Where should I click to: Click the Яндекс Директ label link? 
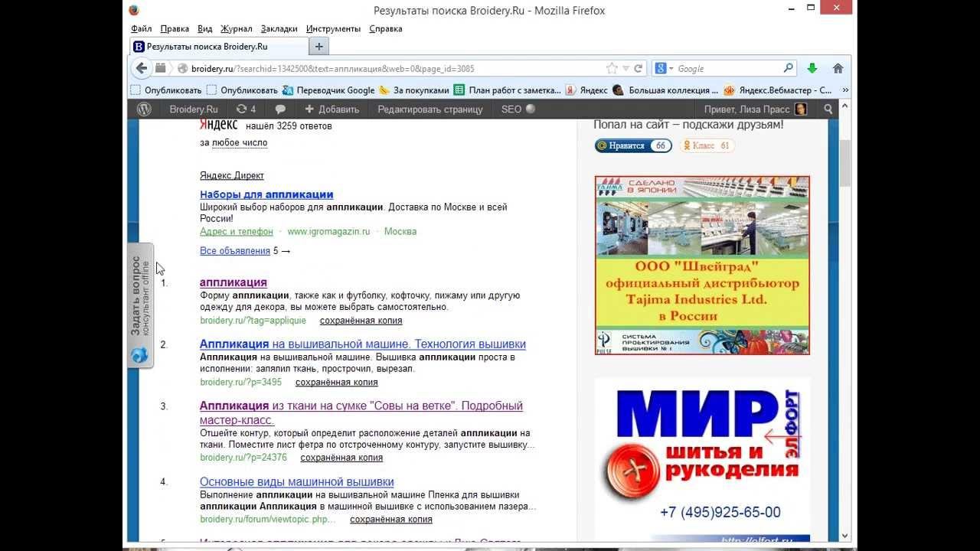(x=232, y=175)
